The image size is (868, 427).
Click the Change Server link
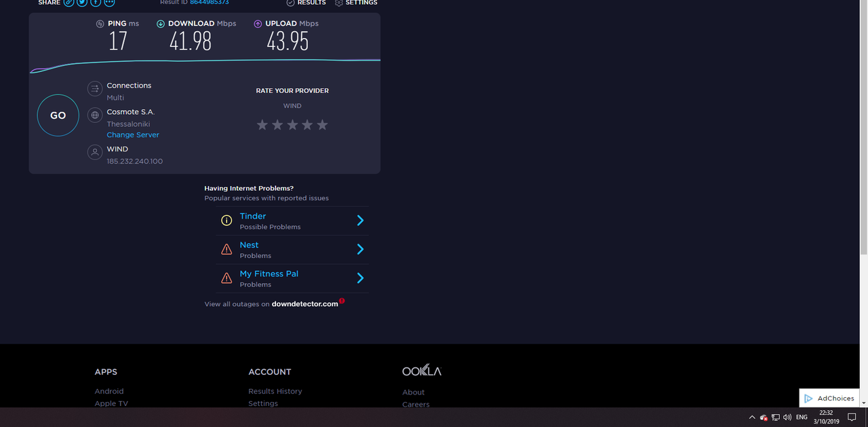click(x=133, y=135)
